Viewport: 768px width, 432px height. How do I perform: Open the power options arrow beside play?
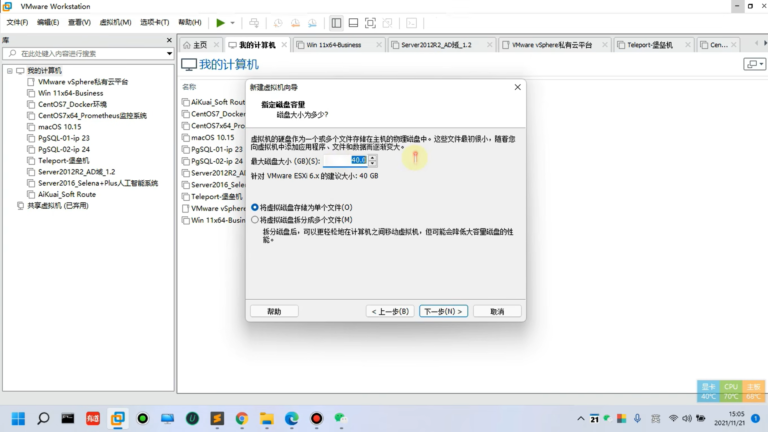click(233, 23)
